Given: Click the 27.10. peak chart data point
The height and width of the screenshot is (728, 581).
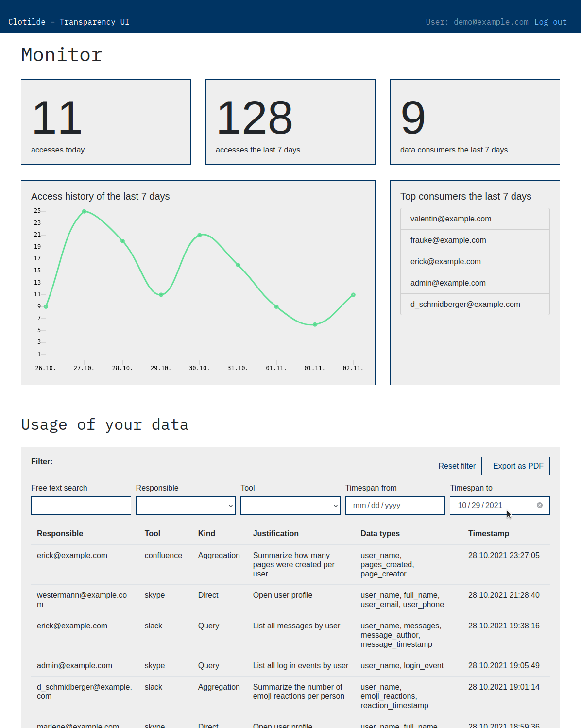Looking at the screenshot, I should point(84,211).
